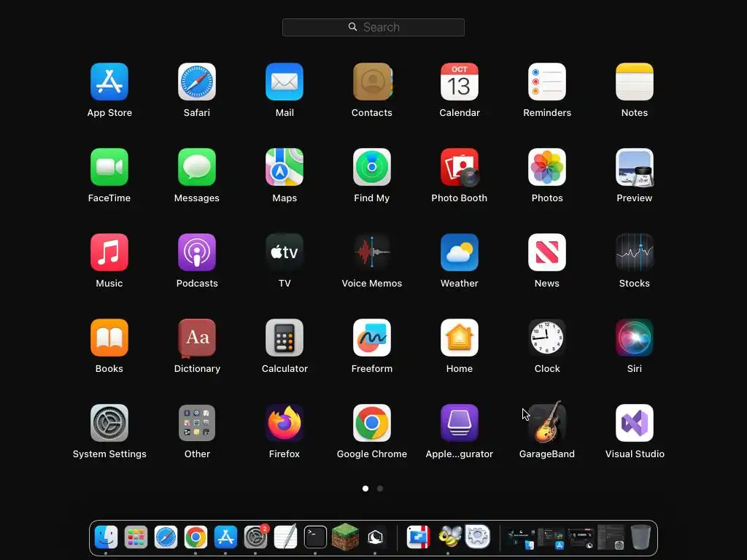Open GarageBand
Viewport: 747px width, 560px height.
point(547,423)
